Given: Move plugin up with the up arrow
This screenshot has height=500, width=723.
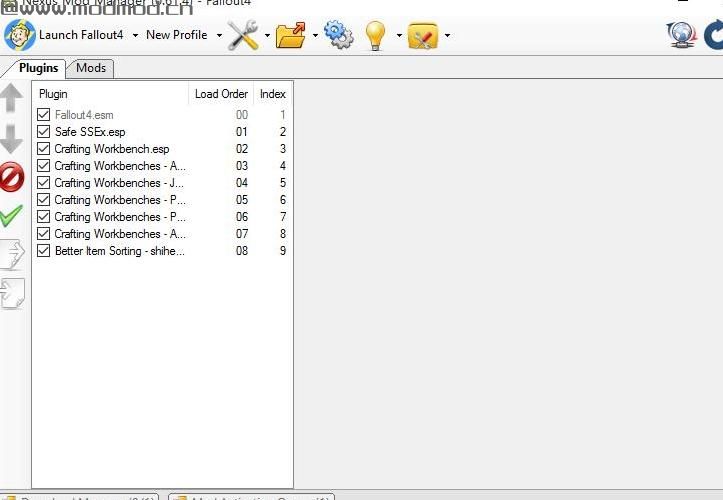Looking at the screenshot, I should (x=12, y=98).
